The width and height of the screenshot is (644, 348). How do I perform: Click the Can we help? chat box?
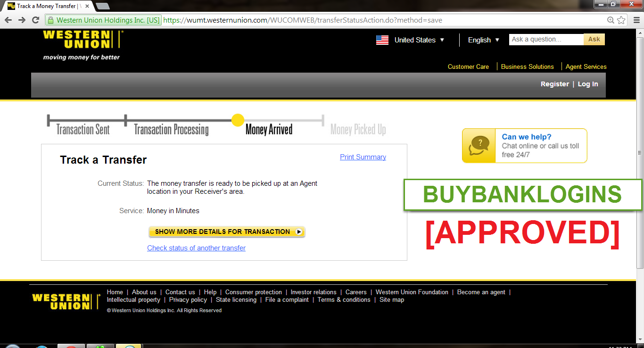(525, 146)
